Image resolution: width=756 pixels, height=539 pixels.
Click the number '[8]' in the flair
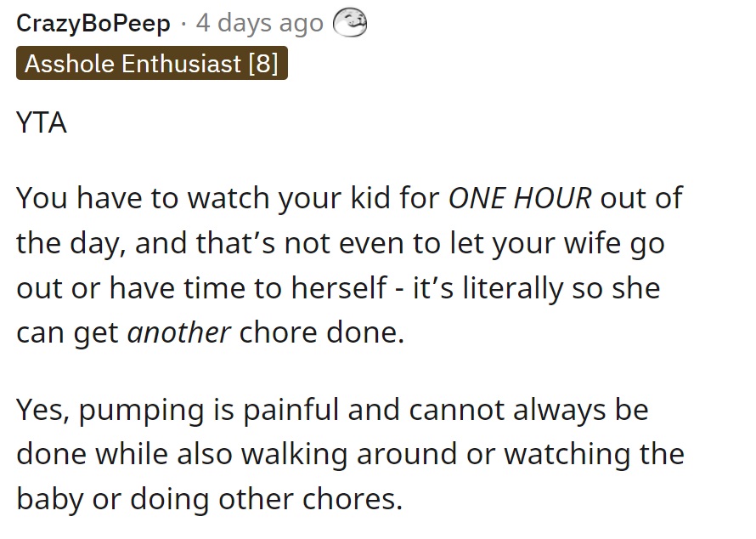[263, 63]
